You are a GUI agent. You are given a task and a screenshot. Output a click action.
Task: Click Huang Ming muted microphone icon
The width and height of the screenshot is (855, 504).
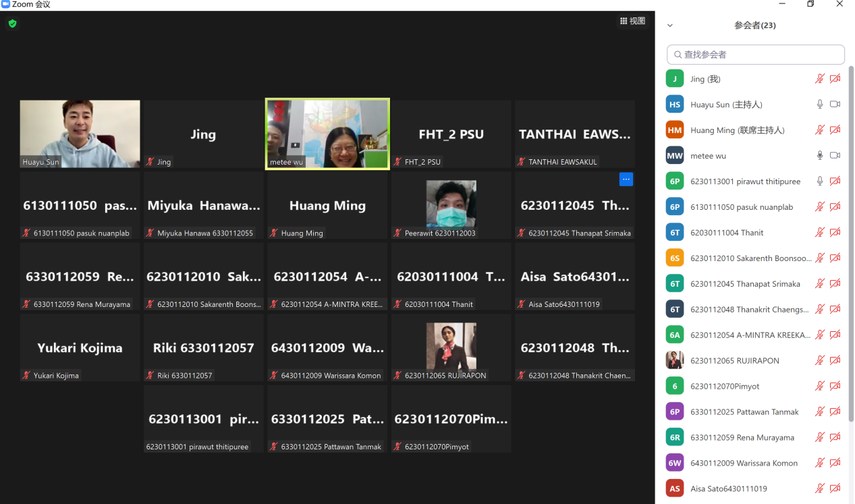[820, 130]
